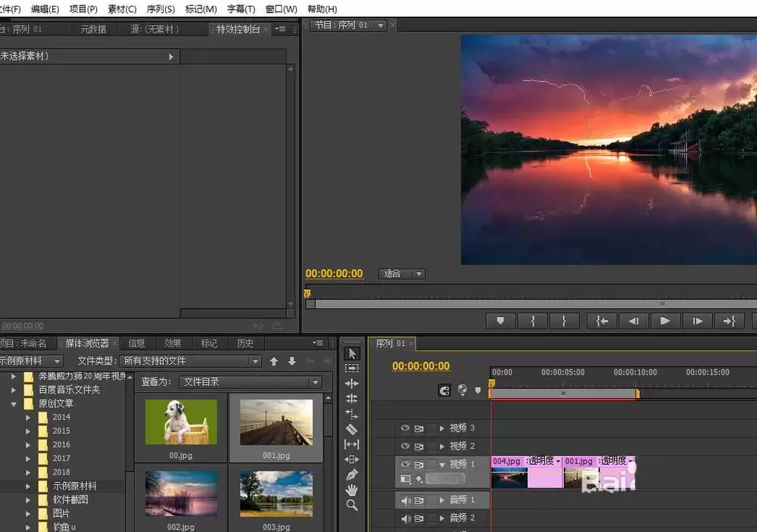Select the Pen tool in the tools panel

(x=351, y=474)
